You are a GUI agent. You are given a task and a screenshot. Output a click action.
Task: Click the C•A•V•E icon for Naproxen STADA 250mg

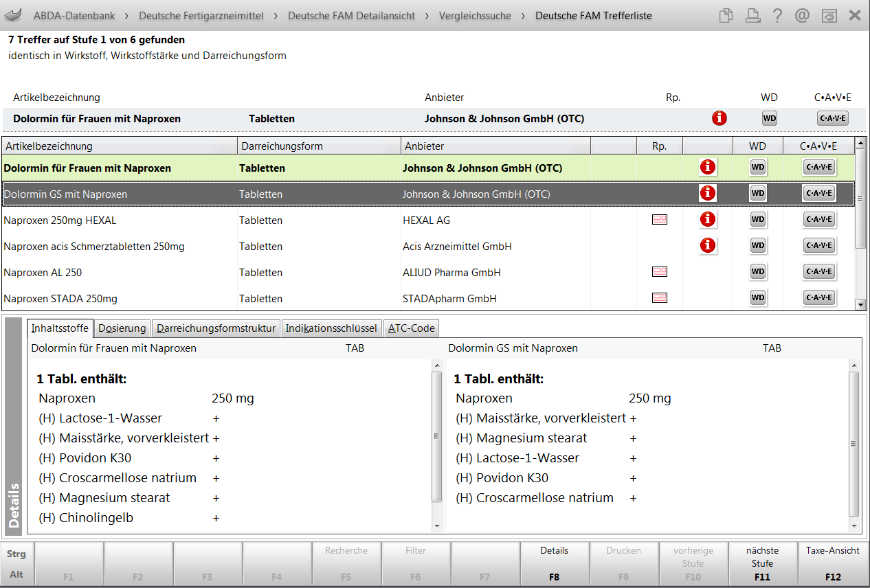point(818,297)
